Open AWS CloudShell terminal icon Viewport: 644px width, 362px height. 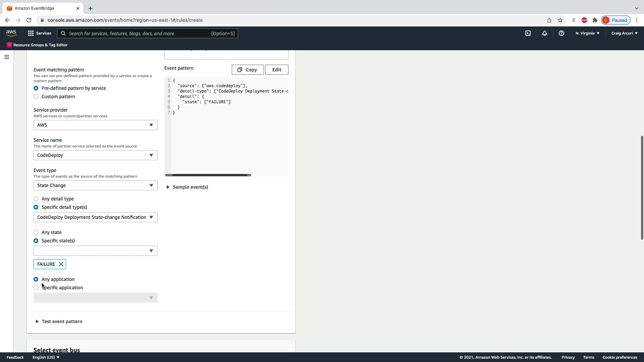[x=528, y=33]
